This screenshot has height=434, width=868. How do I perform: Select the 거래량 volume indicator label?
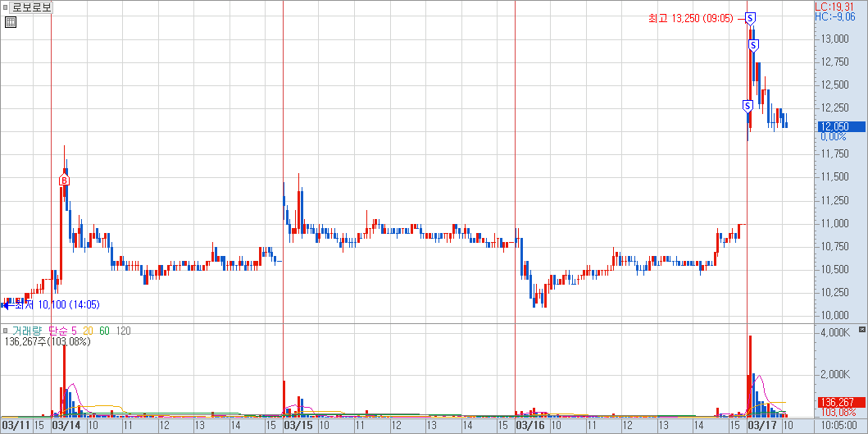(x=26, y=331)
